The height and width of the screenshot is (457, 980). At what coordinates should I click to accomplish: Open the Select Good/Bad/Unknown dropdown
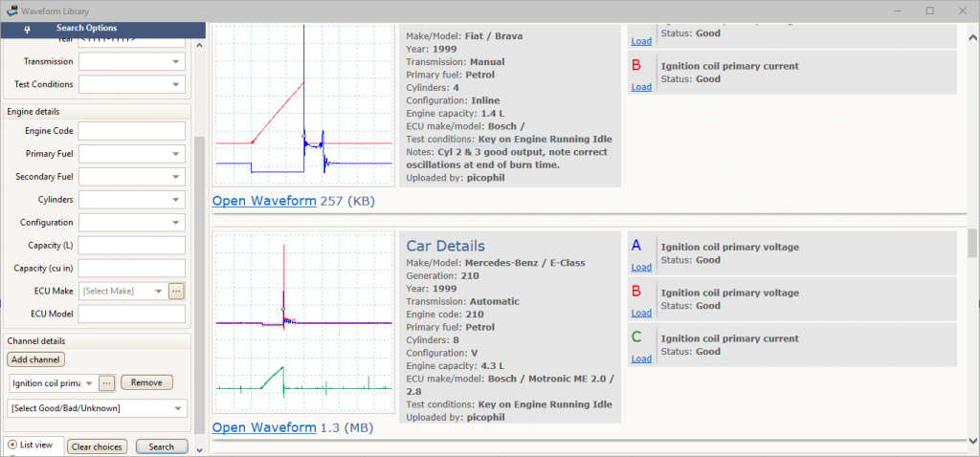(97, 408)
